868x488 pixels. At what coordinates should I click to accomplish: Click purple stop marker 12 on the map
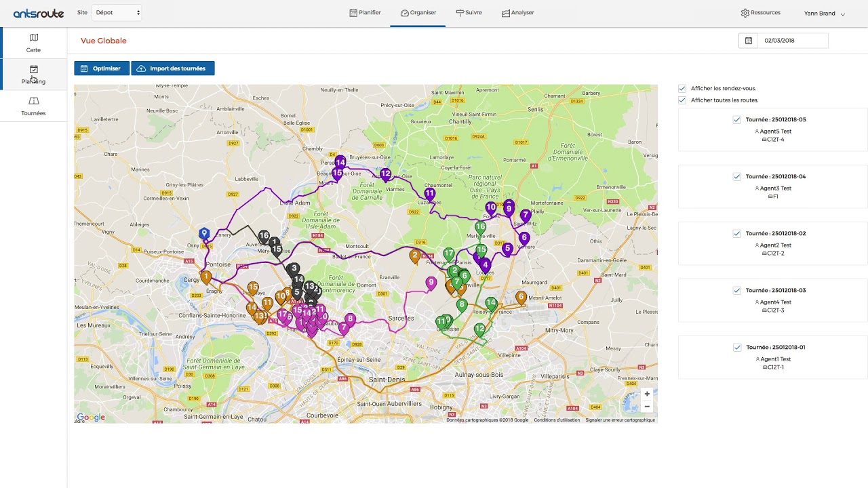click(385, 175)
